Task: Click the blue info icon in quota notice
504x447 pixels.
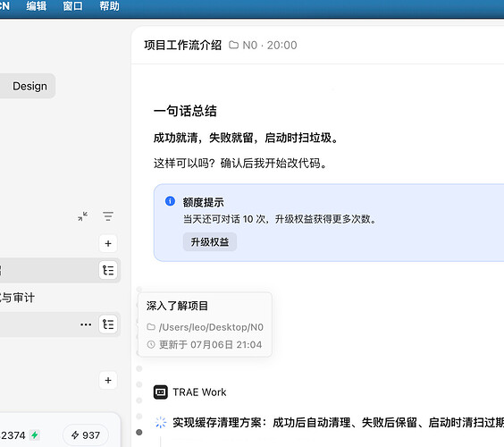Action: coord(170,201)
